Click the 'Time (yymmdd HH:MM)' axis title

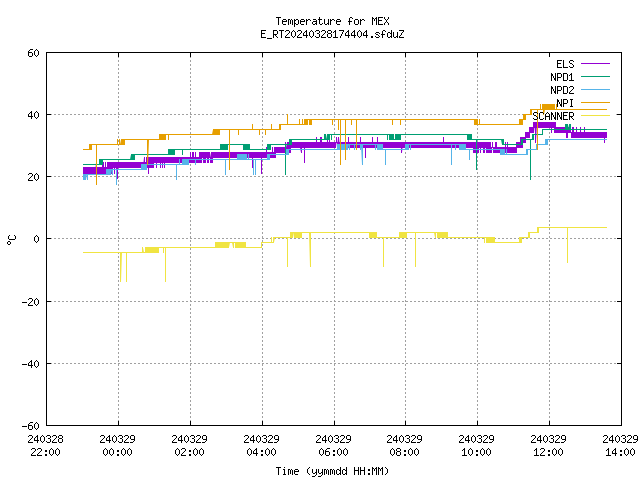(332, 471)
